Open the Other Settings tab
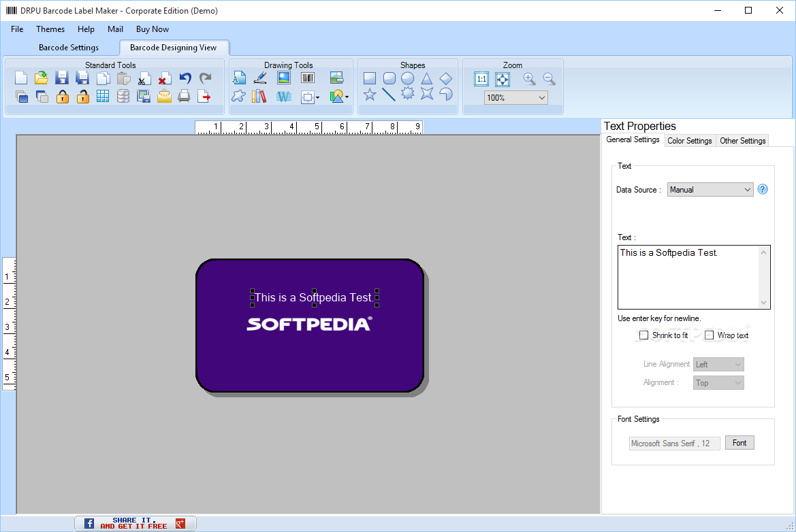This screenshot has width=796, height=532. click(x=742, y=140)
